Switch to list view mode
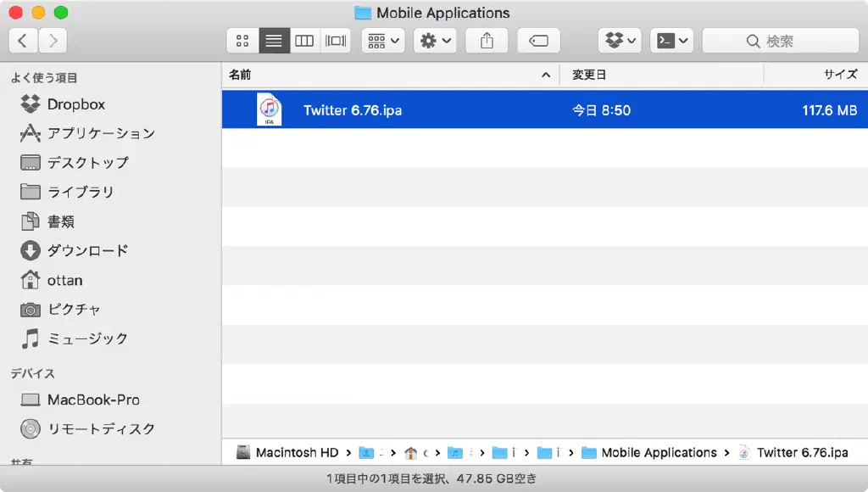This screenshot has height=492, width=868. pyautogui.click(x=273, y=41)
